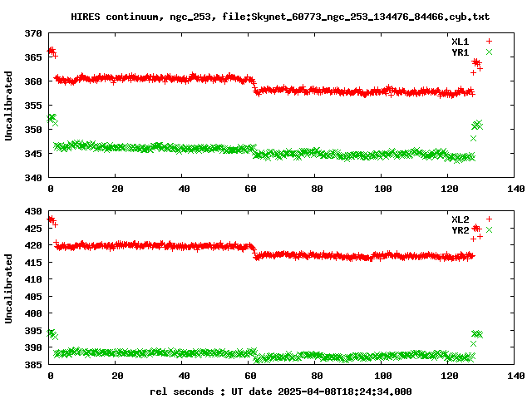The height and width of the screenshot is (399, 532).
Task: Select the XL1 legend label
Action: [x=460, y=42]
